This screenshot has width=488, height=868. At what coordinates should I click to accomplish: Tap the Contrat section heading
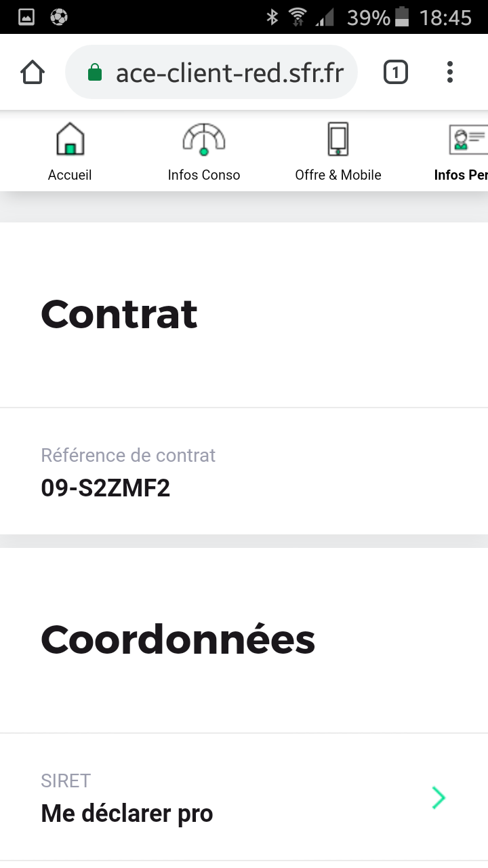(x=119, y=314)
